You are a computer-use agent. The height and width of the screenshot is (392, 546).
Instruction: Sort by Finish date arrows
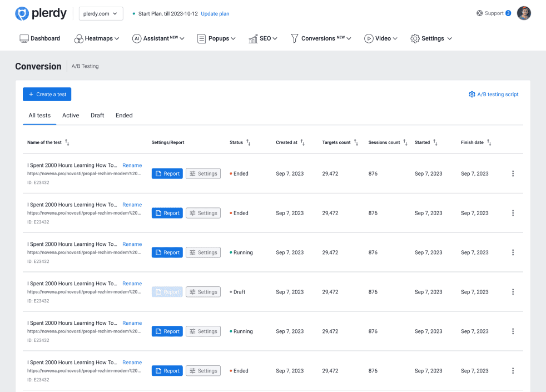click(489, 143)
